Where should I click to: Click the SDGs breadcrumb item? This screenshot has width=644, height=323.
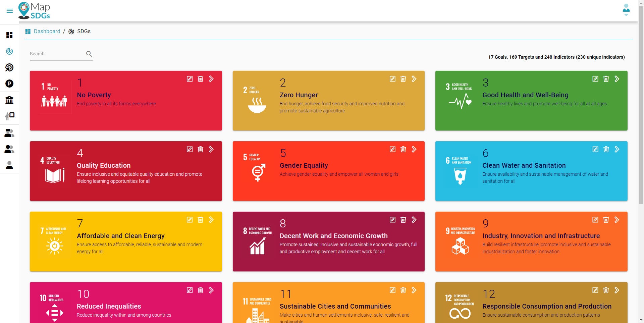tap(84, 31)
